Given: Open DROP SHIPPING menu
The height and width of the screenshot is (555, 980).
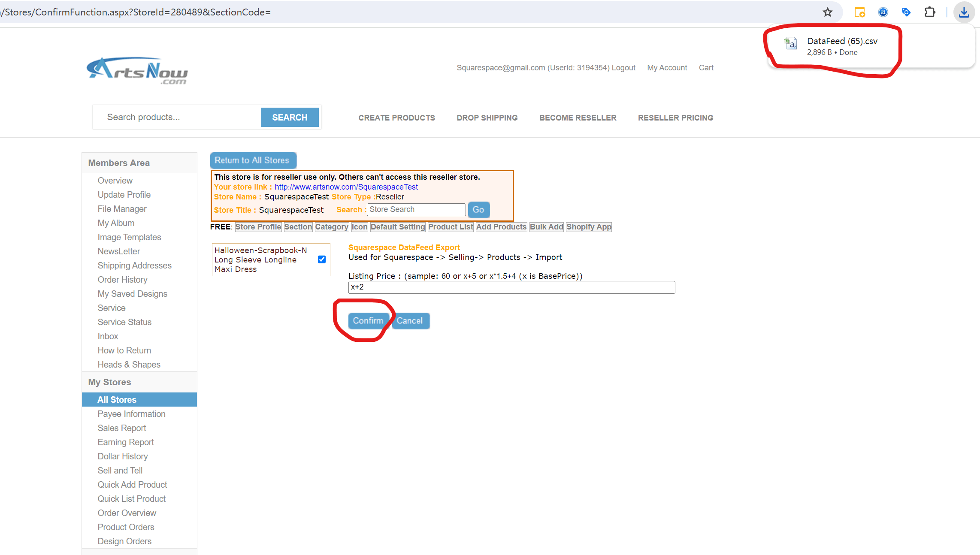Looking at the screenshot, I should pos(487,118).
